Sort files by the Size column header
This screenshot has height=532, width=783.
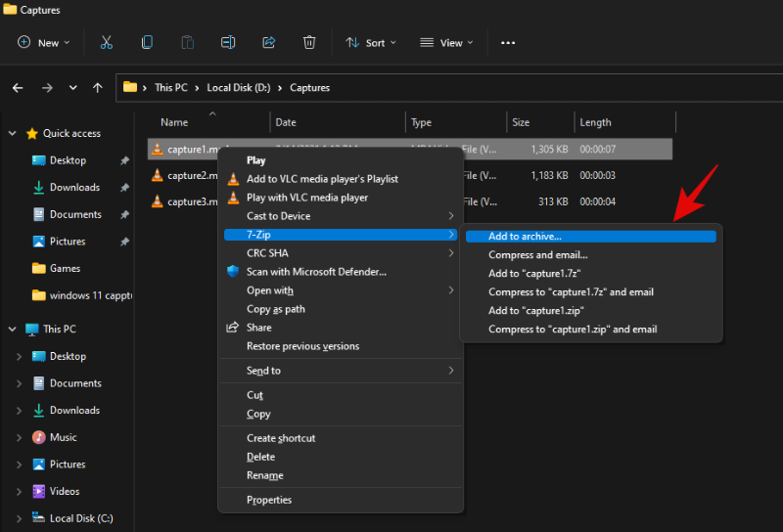click(521, 122)
